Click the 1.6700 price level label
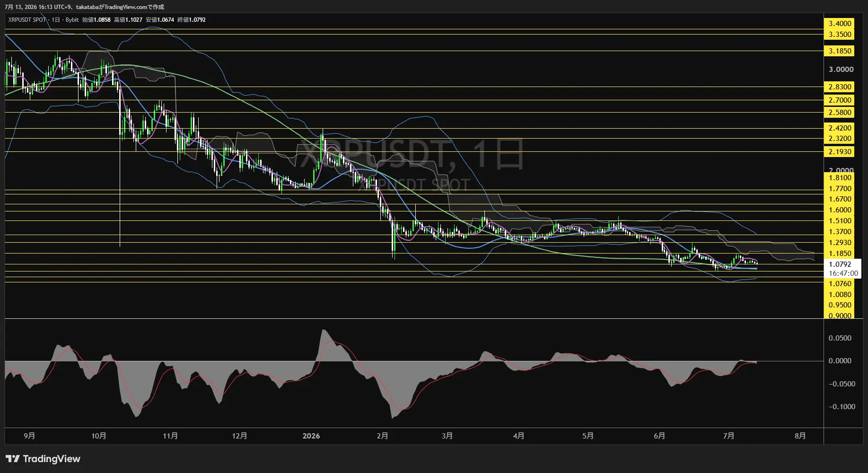 tap(840, 199)
